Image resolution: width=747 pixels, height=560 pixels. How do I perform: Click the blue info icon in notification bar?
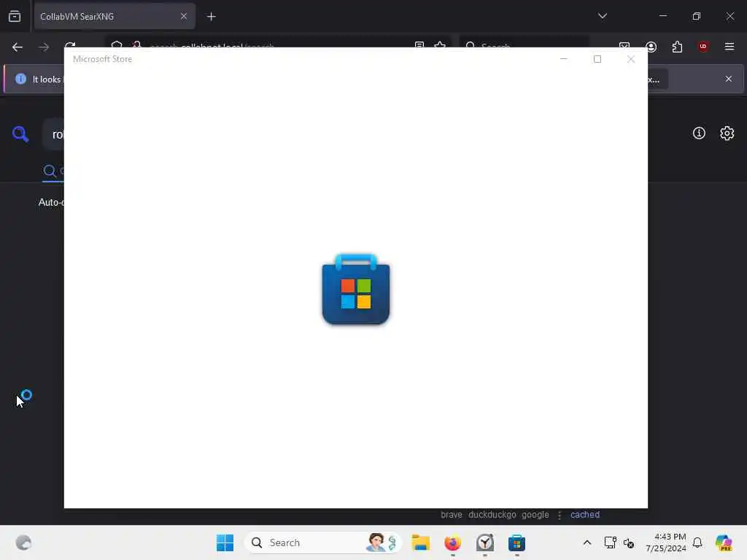pos(20,79)
